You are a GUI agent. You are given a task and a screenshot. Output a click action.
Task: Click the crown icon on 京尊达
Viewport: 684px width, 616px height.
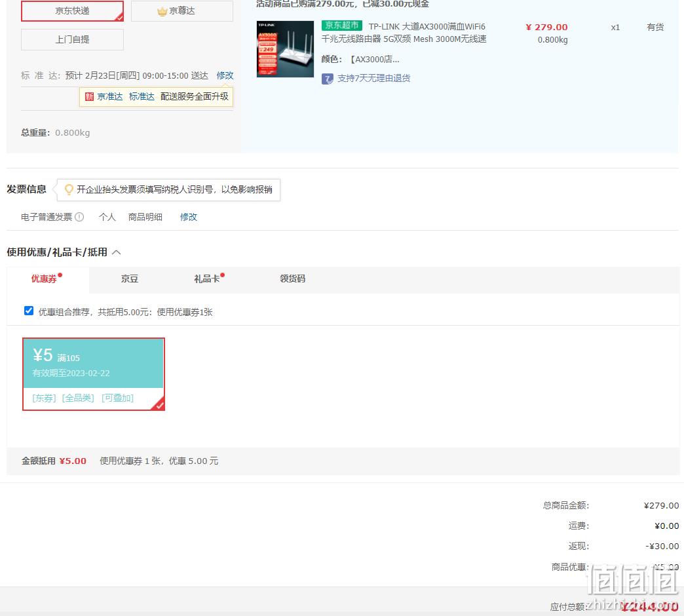(162, 11)
